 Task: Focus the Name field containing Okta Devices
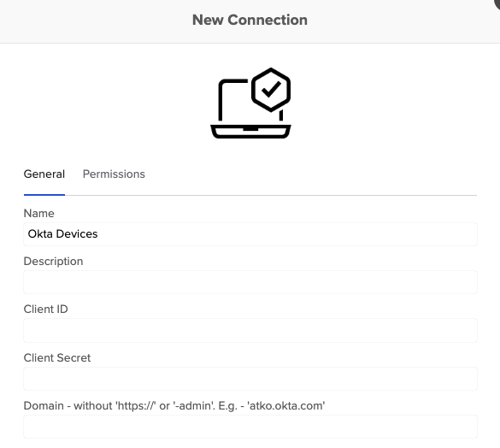tap(250, 234)
